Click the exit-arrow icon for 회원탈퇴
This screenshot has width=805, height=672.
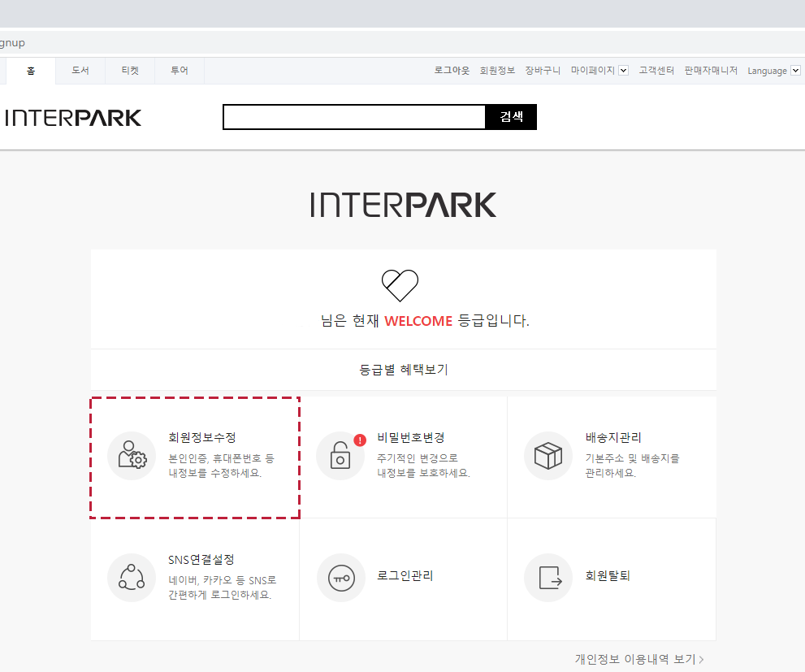(x=547, y=578)
